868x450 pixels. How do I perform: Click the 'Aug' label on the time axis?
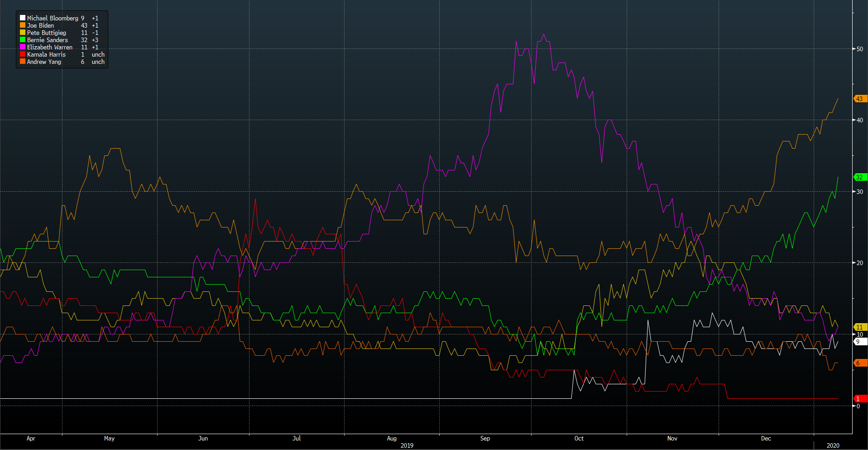(x=392, y=438)
